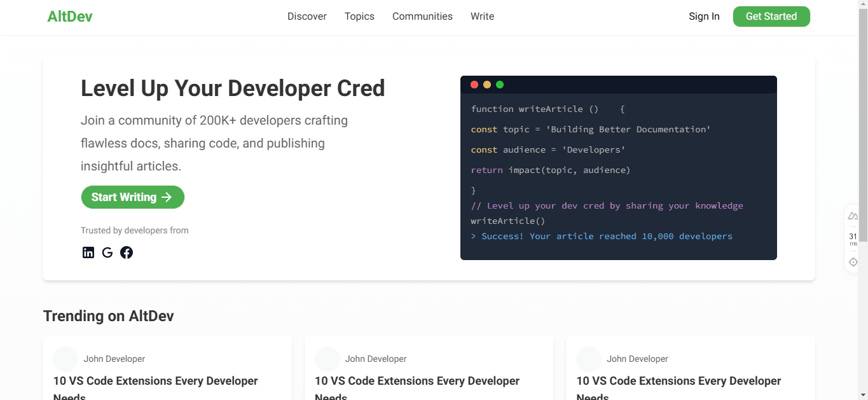Viewport: 868px width, 400px height.
Task: Navigate to the Topics section
Action: (x=359, y=16)
